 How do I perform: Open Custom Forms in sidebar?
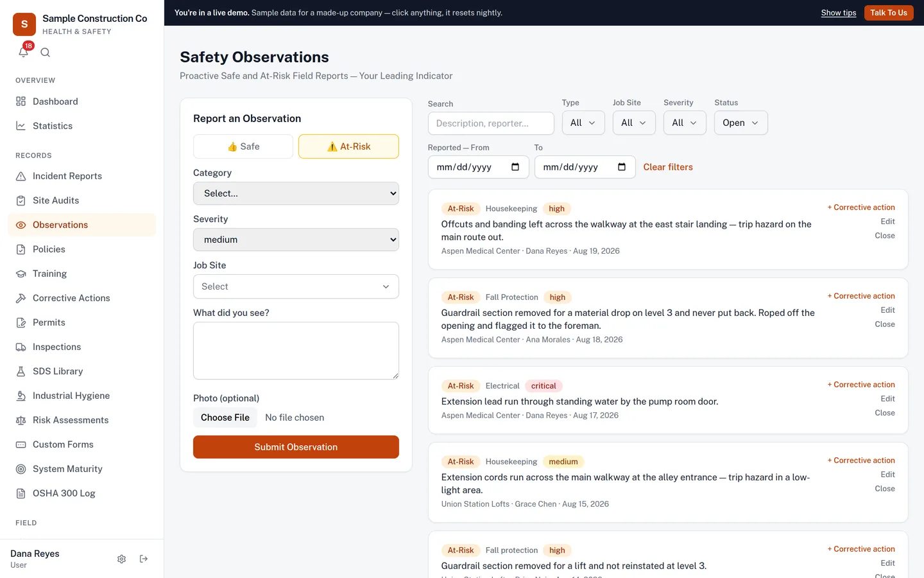pos(81,444)
